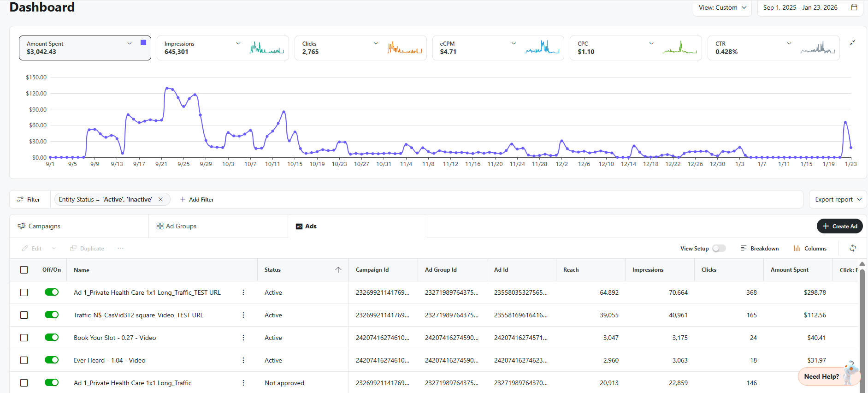Disable Ad 1 Private Health Care TEST URL
This screenshot has width=868, height=393.
click(52, 292)
